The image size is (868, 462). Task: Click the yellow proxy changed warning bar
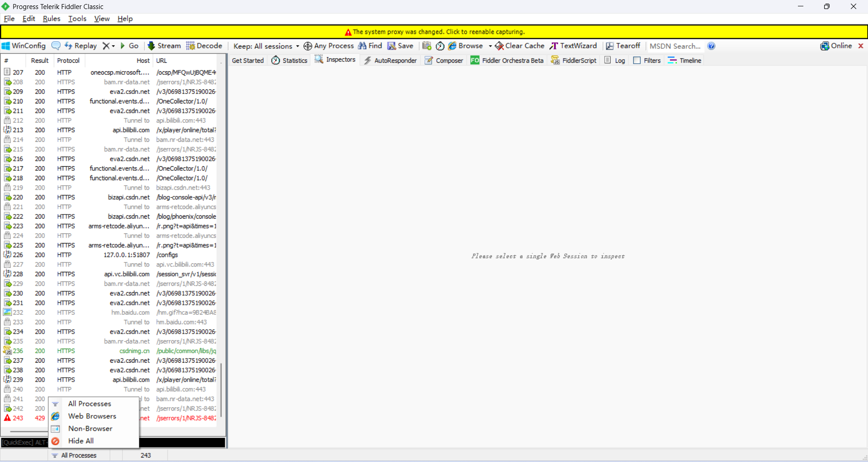pyautogui.click(x=434, y=32)
